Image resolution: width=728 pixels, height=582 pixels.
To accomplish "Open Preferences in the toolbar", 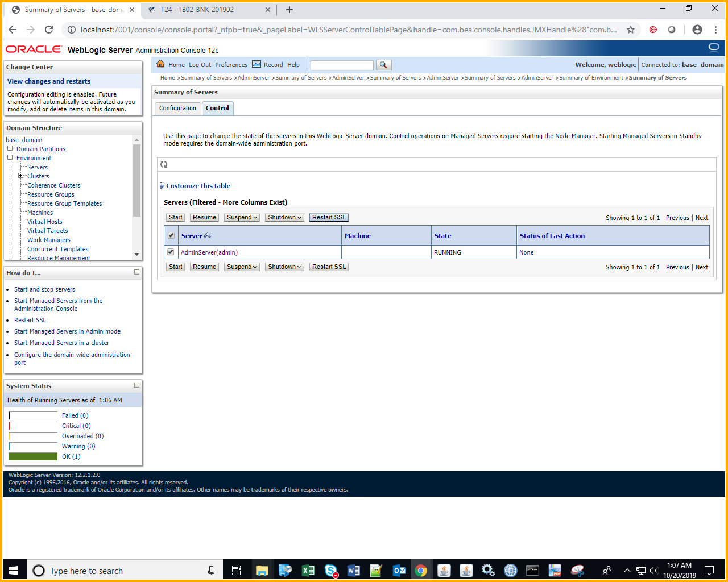I will pos(231,65).
